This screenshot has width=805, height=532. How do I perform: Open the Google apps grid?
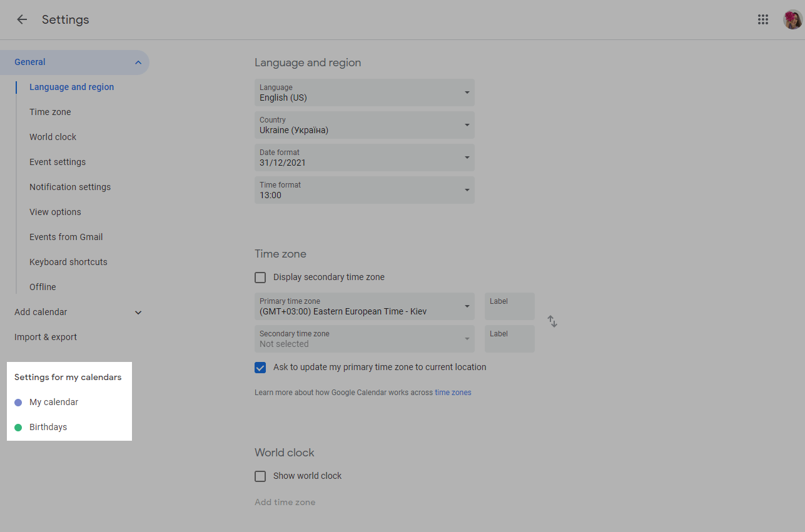[762, 19]
